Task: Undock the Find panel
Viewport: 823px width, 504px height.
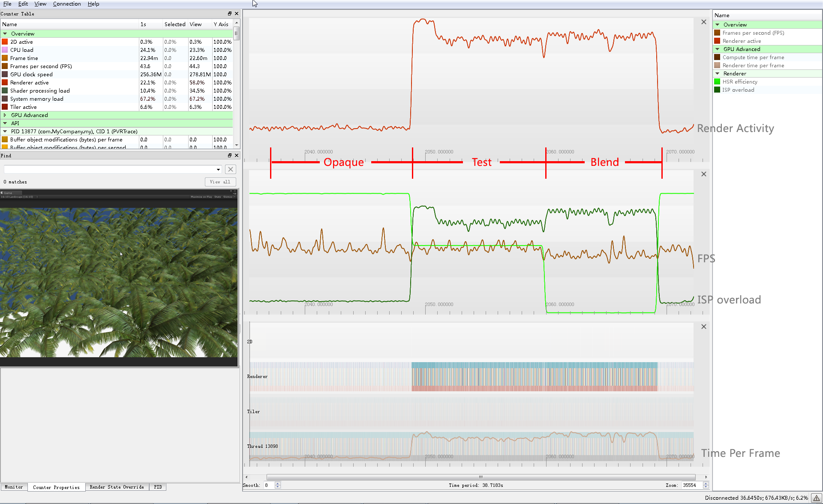Action: tap(229, 156)
